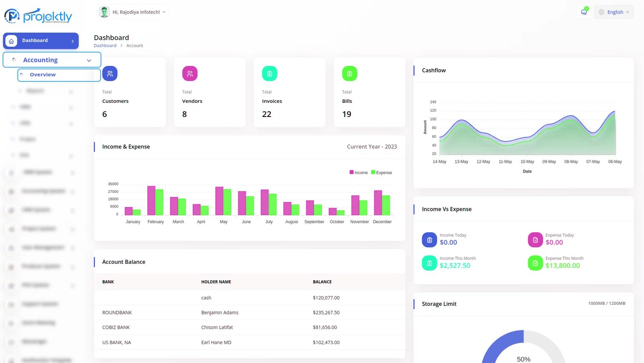Expand the Dashboard sidebar arrow

click(72, 41)
